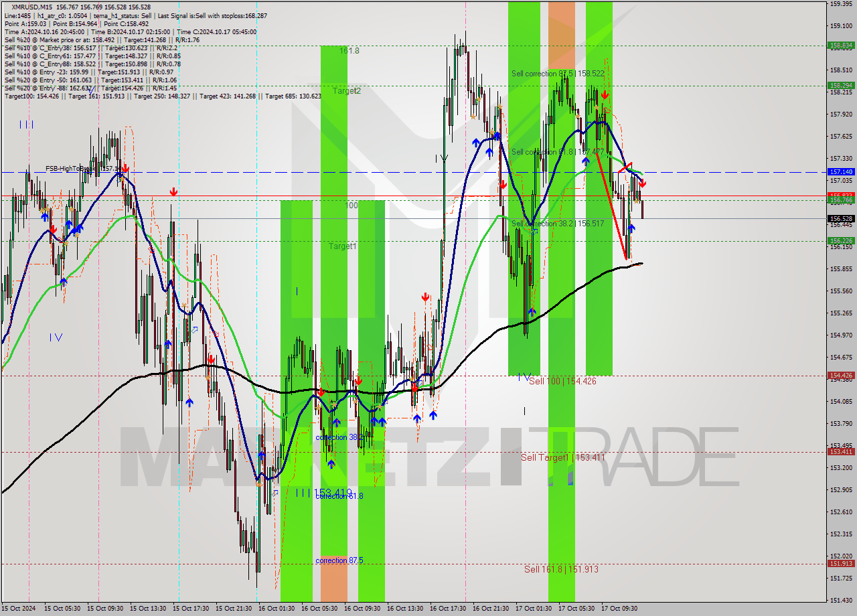Click the 151.430 price axis value

[x=841, y=601]
